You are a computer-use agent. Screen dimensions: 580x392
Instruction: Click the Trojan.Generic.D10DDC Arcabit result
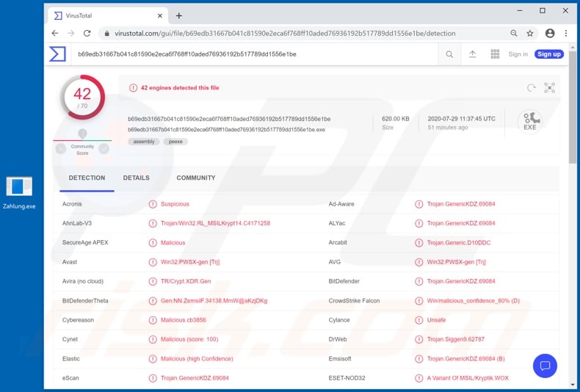point(459,242)
